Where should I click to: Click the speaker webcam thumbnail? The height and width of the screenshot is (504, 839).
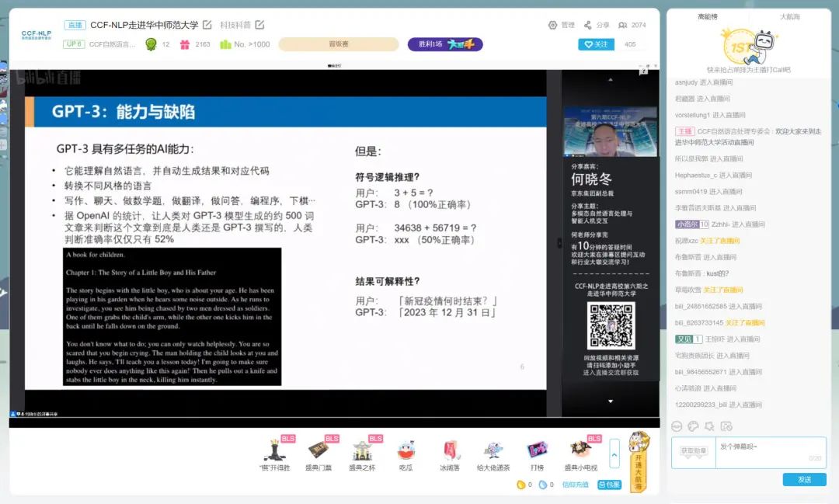click(x=611, y=131)
